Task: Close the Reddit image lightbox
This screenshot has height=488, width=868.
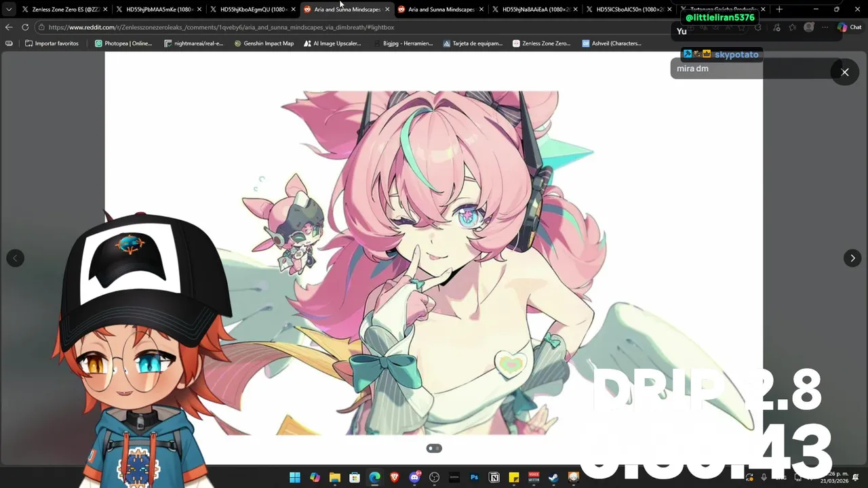Action: point(845,72)
